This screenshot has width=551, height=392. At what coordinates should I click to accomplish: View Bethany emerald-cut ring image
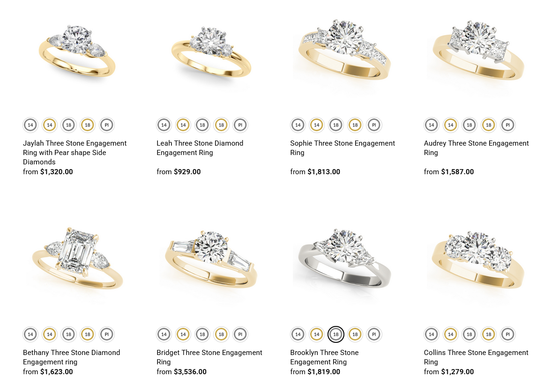(77, 259)
